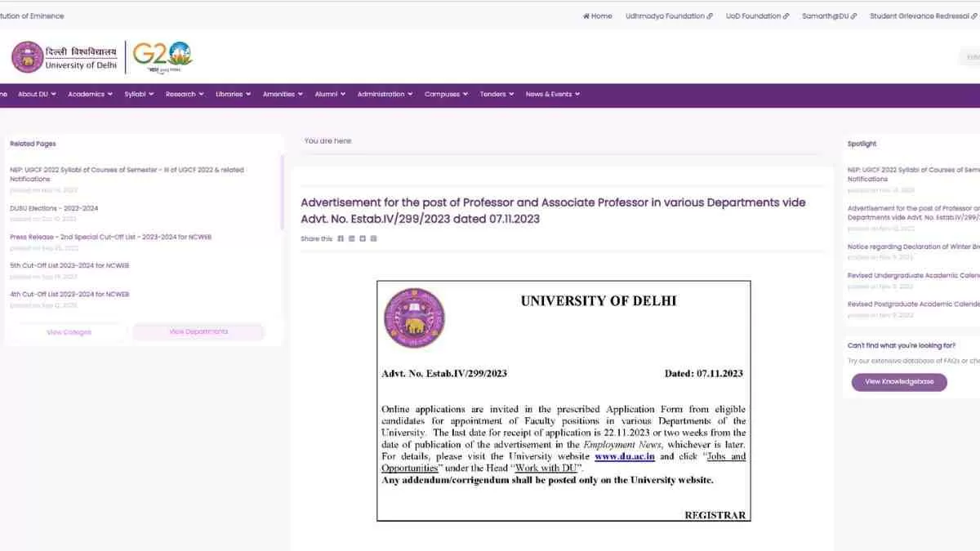Expand the Campuses dropdown menu
The width and height of the screenshot is (980, 551).
coord(446,94)
